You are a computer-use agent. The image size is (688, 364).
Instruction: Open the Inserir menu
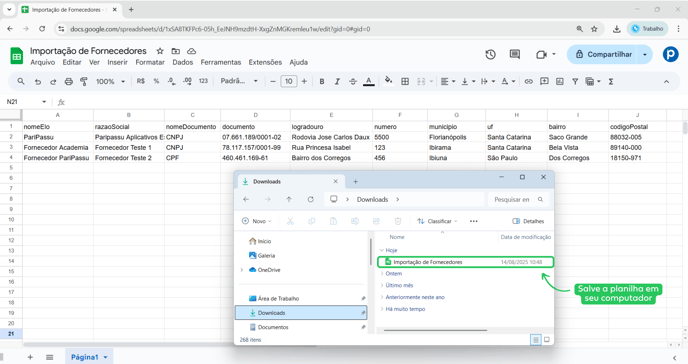point(117,62)
